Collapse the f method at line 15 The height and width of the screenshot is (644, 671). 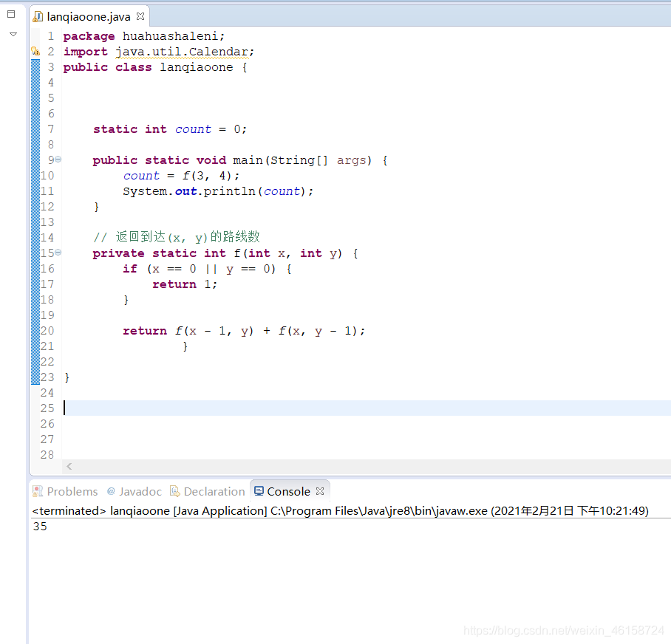click(x=58, y=253)
